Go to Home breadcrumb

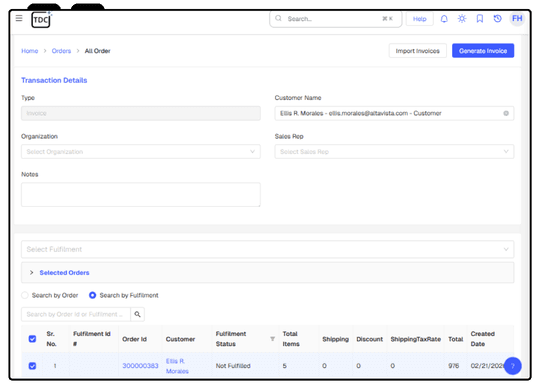[30, 51]
